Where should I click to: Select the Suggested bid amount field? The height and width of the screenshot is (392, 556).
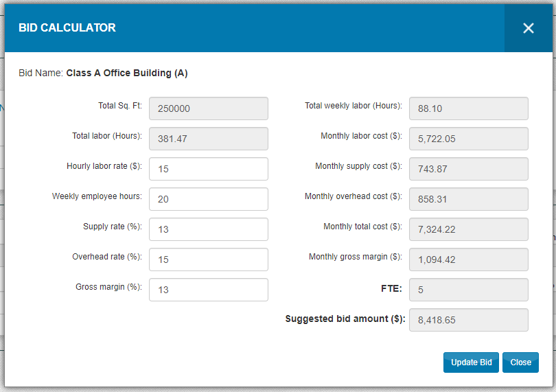click(x=468, y=320)
